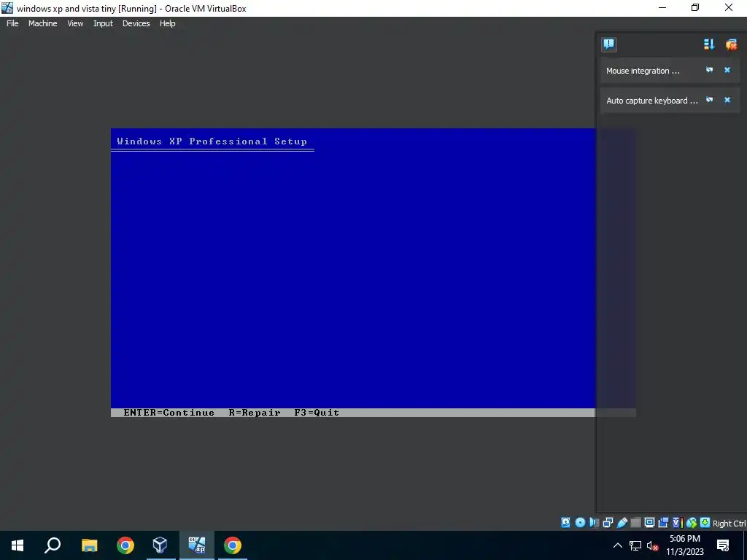Click the VirtualBox window title bar icon
The width and height of the screenshot is (747, 560).
click(x=7, y=7)
